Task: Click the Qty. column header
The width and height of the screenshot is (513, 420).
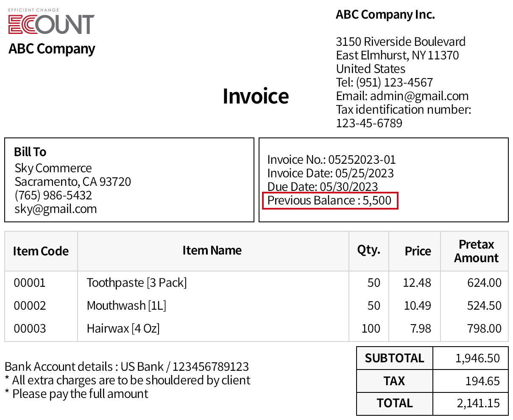Action: pyautogui.click(x=368, y=250)
